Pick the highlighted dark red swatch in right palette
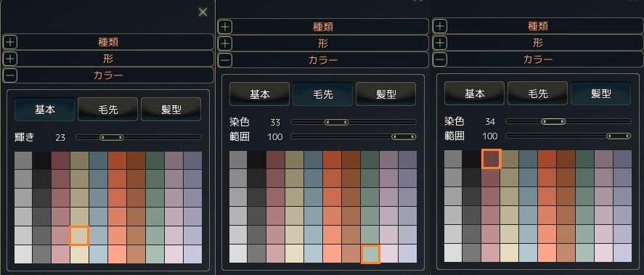 (492, 159)
